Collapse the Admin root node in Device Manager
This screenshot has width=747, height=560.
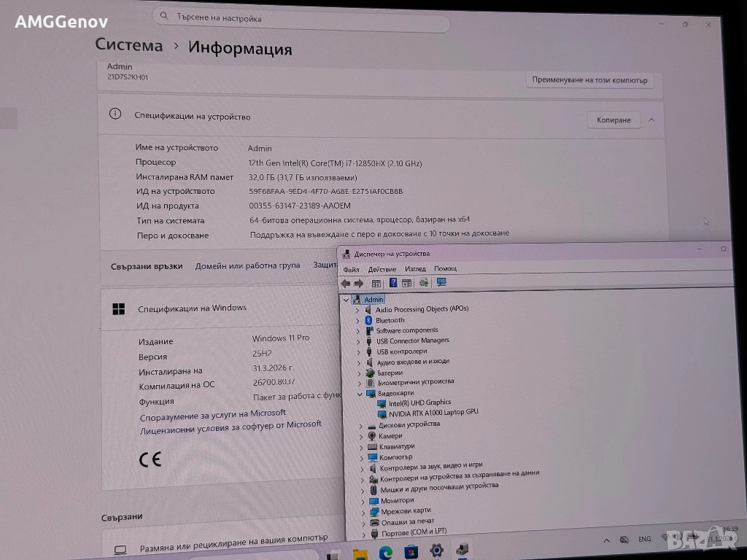[347, 300]
